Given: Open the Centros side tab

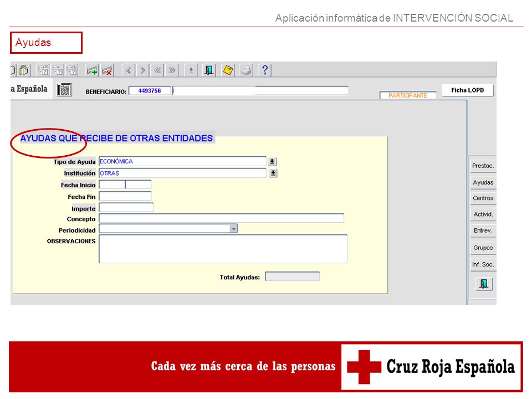Looking at the screenshot, I should [483, 198].
